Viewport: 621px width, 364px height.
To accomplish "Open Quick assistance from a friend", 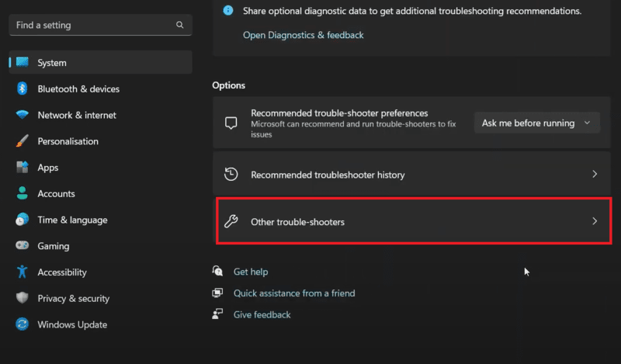I will 294,293.
